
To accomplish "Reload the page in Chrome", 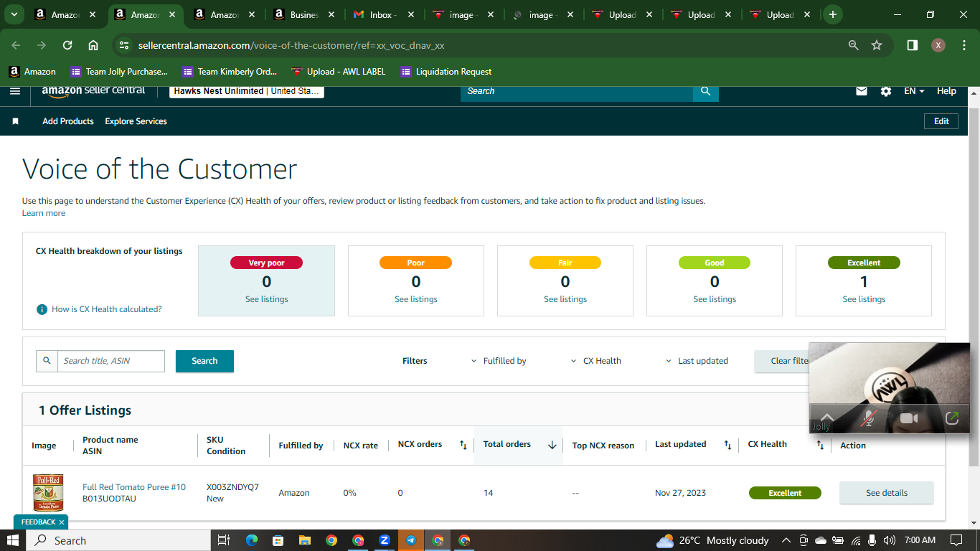I will (x=67, y=45).
